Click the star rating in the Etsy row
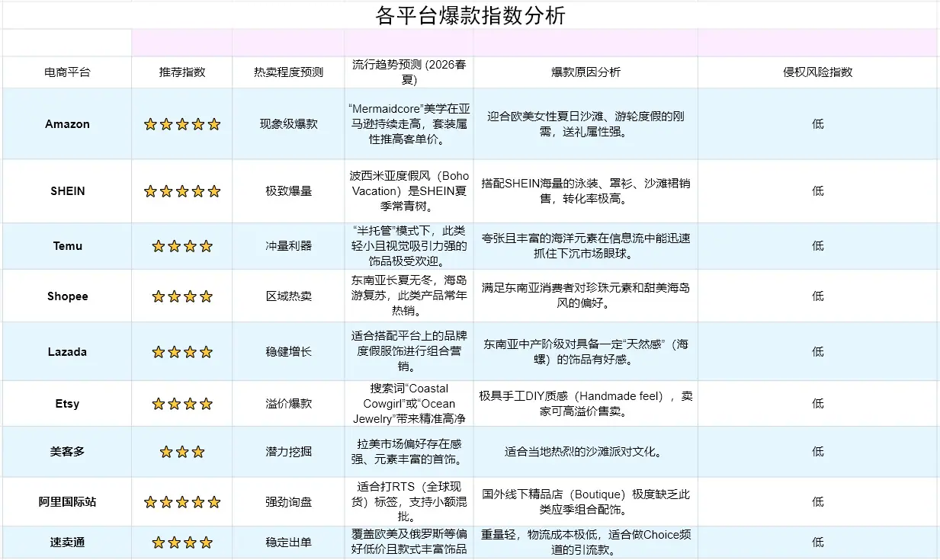The width and height of the screenshot is (940, 560). (x=182, y=404)
